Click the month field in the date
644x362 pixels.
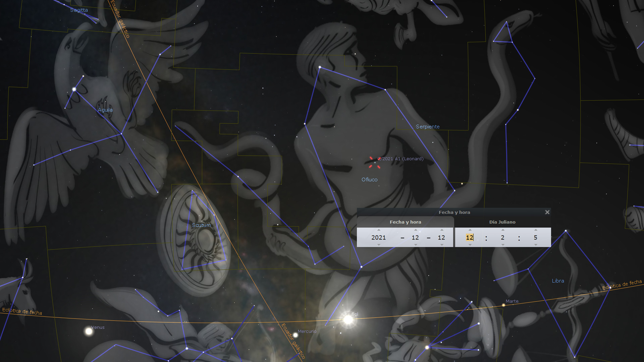click(x=415, y=237)
